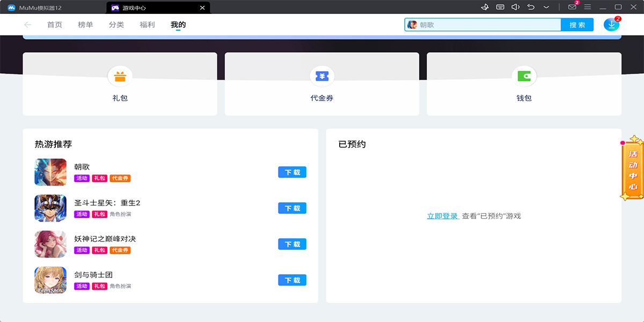Click the keyboard mapping icon

[500, 7]
